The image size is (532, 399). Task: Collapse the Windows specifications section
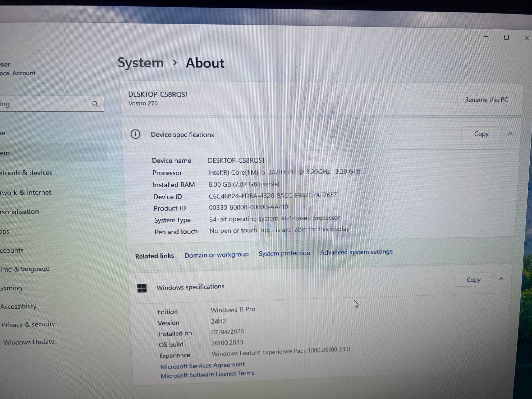501,279
